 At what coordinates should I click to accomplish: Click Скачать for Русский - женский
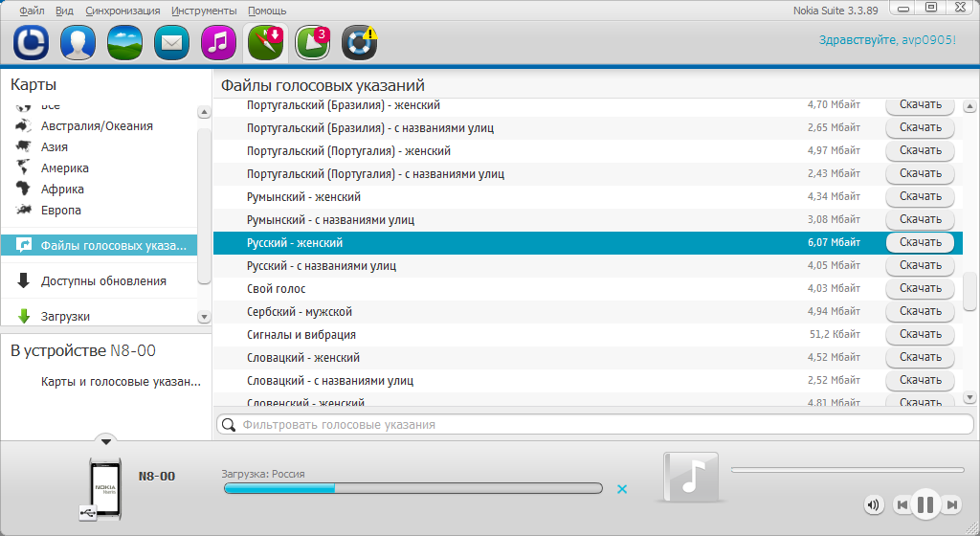point(921,242)
